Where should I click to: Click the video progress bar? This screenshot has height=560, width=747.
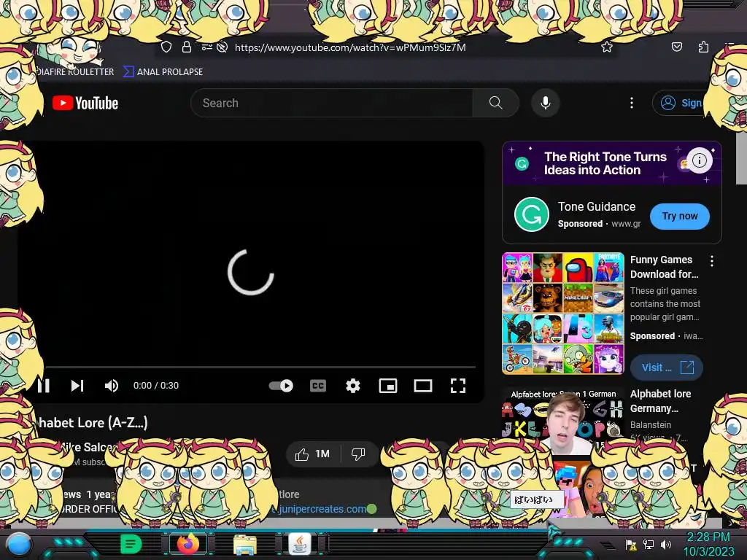260,367
